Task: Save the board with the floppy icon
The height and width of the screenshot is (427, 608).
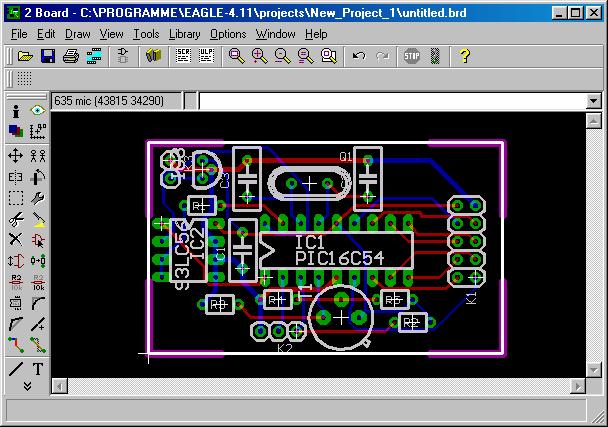Action: [48, 56]
